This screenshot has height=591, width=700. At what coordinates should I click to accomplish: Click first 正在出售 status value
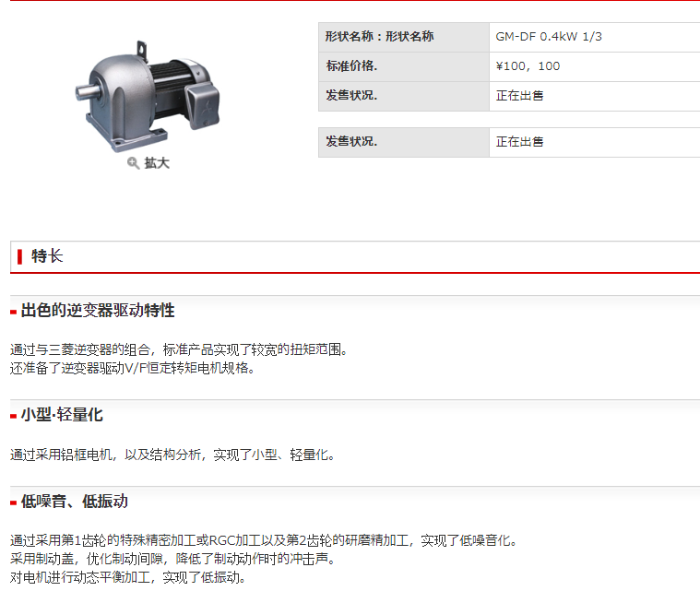[x=519, y=96]
